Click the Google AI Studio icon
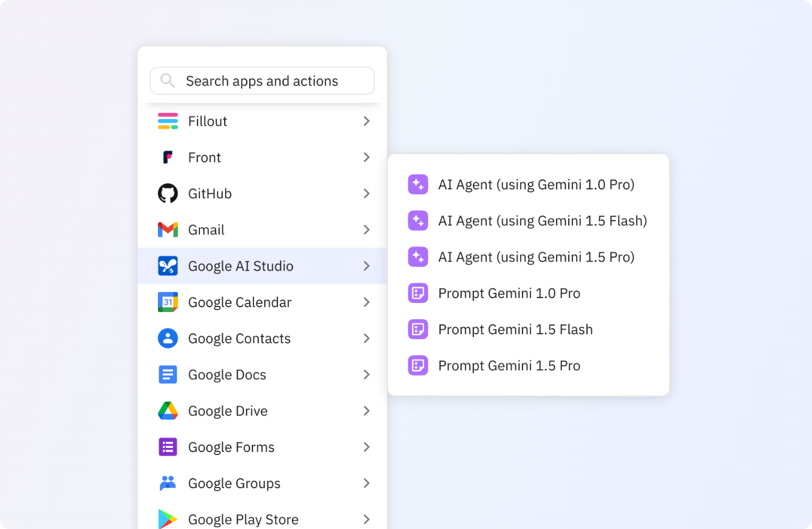 click(x=168, y=266)
